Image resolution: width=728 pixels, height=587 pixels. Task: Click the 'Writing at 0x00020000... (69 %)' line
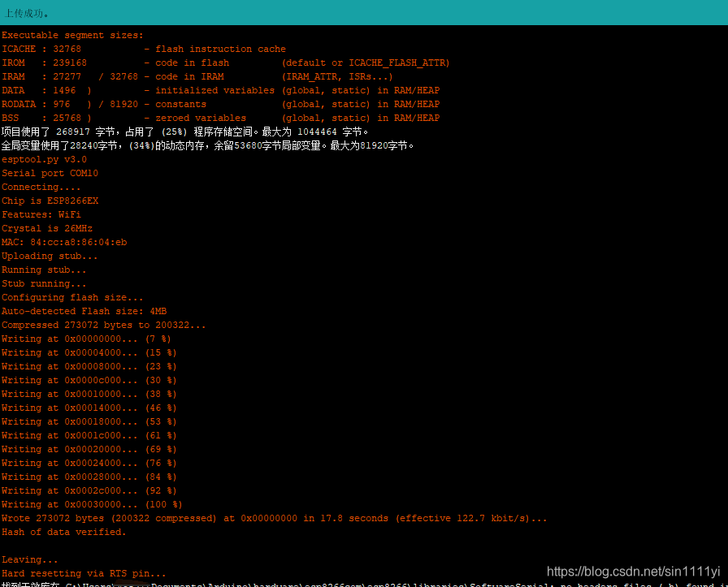coord(89,450)
